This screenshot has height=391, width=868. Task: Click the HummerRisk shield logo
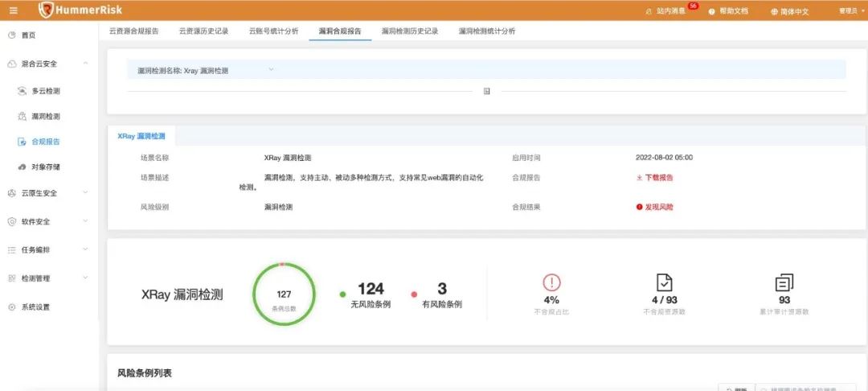click(x=46, y=10)
